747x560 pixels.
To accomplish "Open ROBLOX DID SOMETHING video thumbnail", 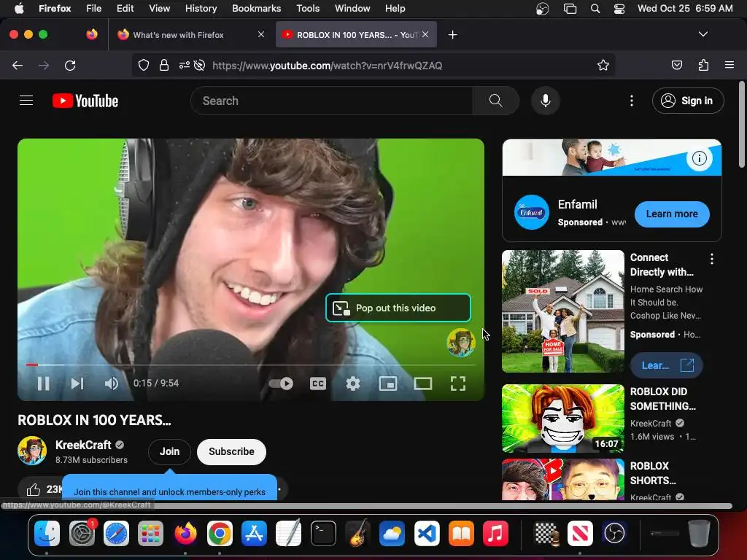I will [562, 418].
